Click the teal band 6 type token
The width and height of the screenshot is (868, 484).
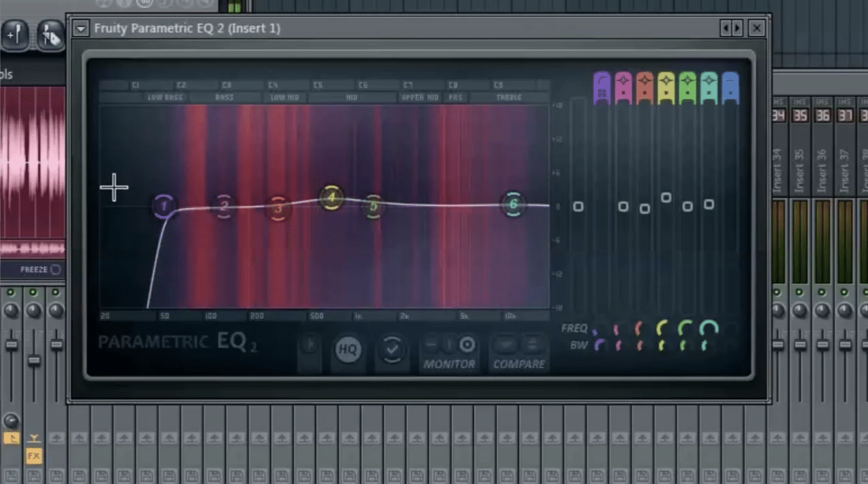point(709,88)
